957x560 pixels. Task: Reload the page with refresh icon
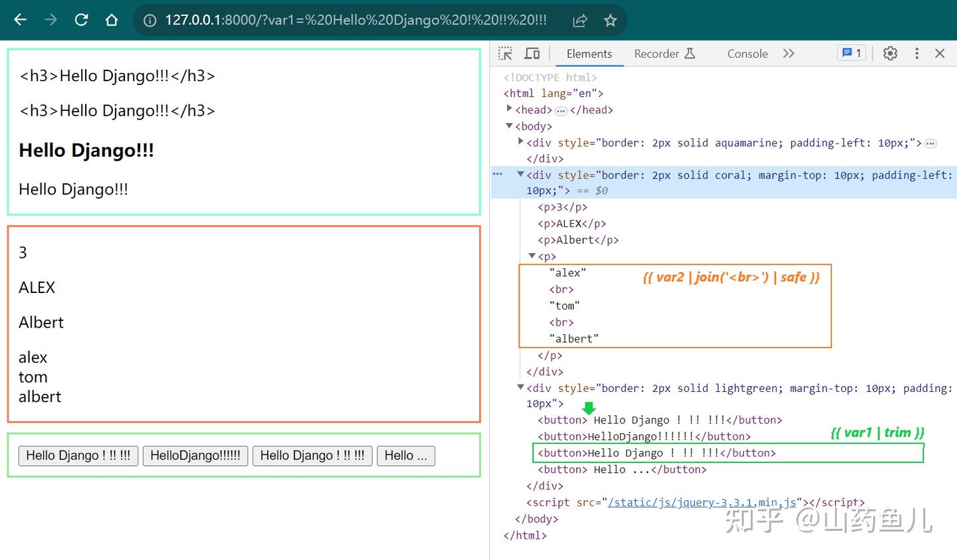point(81,20)
